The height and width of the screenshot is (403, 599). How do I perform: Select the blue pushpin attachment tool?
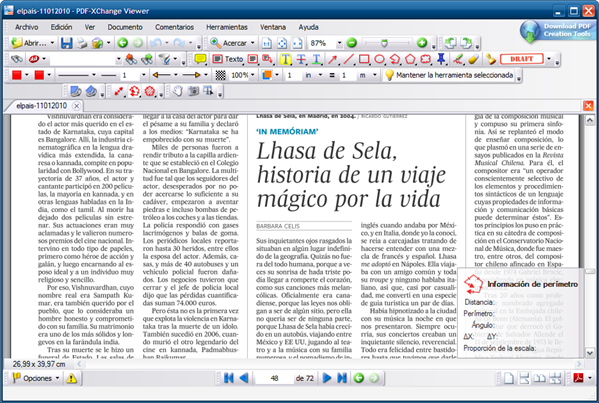click(x=441, y=59)
